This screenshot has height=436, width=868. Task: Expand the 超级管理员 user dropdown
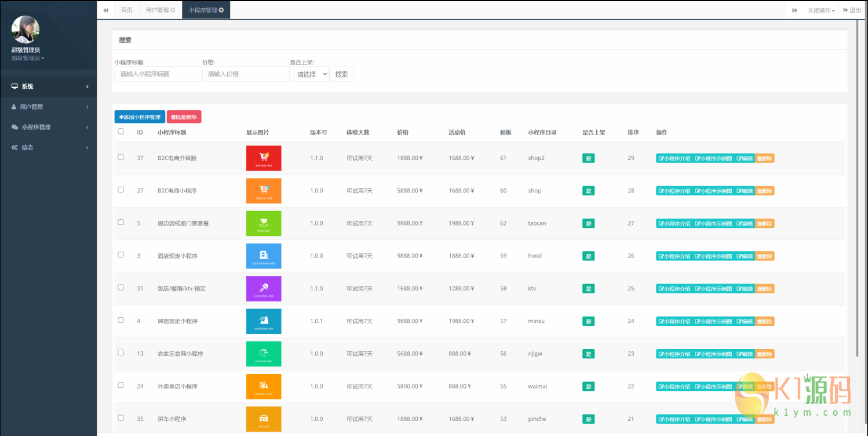(28, 58)
